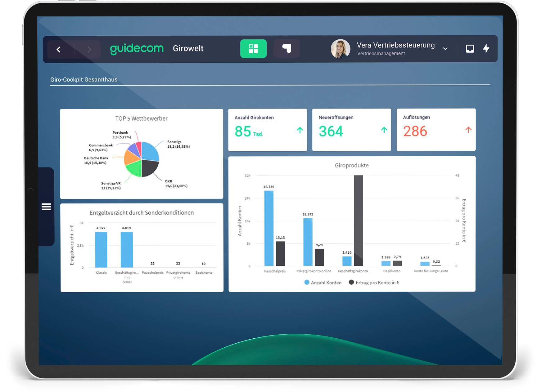Viewport: 542px width, 392px height.
Task: Go back with the left arrow button
Action: (x=59, y=49)
